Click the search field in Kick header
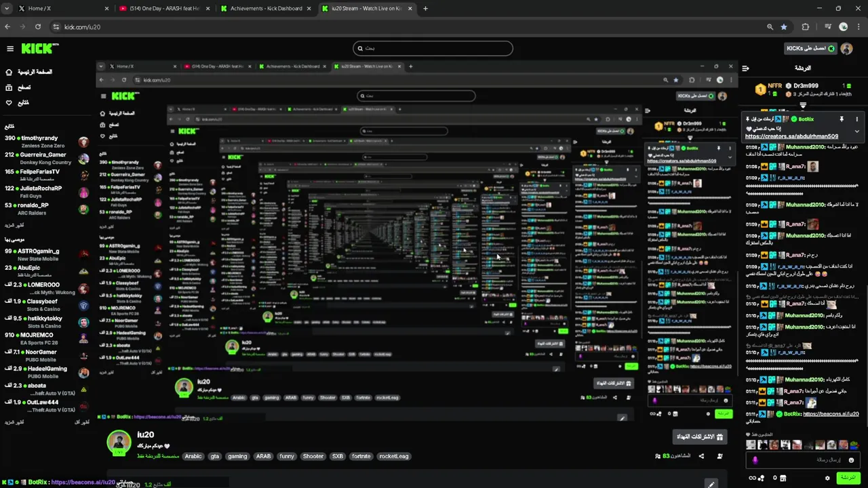Viewport: 868px width, 488px height. pos(433,48)
